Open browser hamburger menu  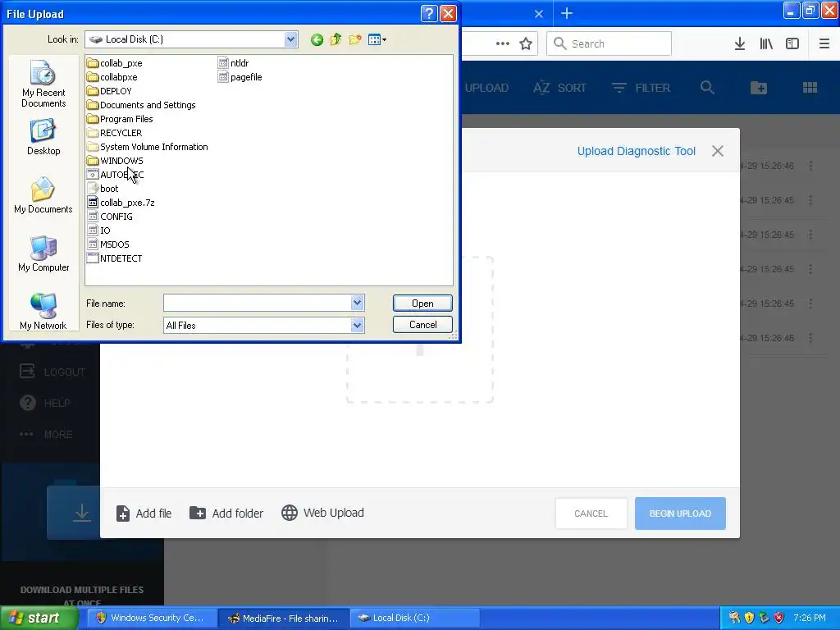[824, 43]
